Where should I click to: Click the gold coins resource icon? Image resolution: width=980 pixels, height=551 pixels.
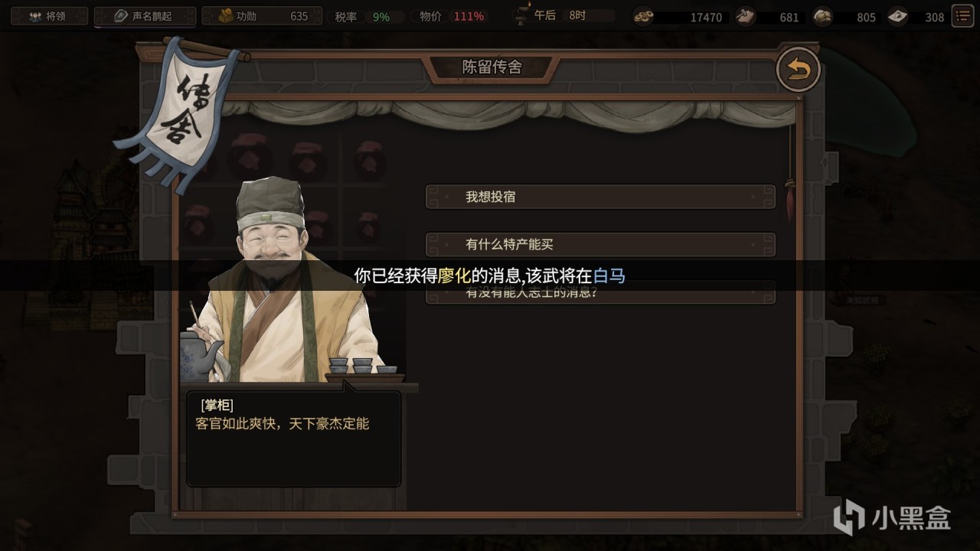point(643,16)
